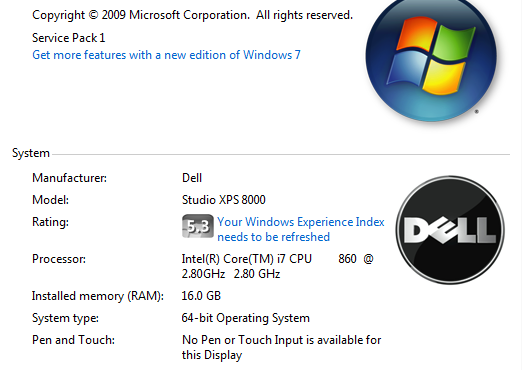This screenshot has height=370, width=522.
Task: Click the Microsoft copyright notice text
Action: pos(192,15)
